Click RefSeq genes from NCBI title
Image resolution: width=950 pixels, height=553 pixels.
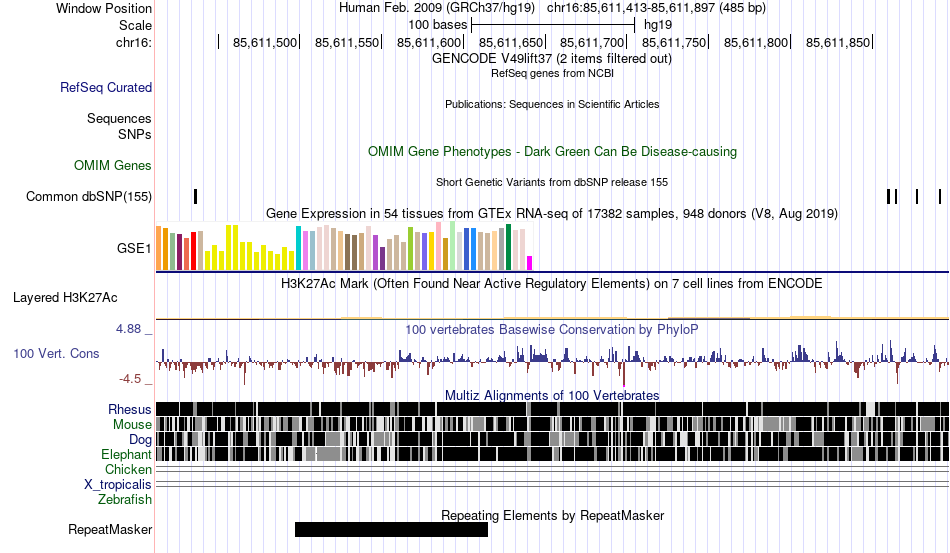click(x=552, y=73)
